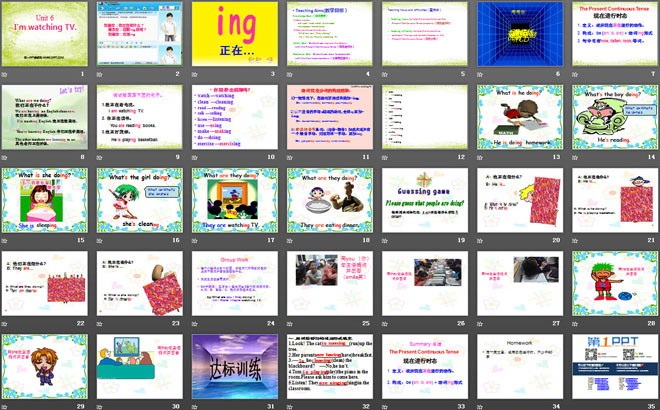Preview transition via star under slide 17
660x410 pixels.
(x=195, y=241)
